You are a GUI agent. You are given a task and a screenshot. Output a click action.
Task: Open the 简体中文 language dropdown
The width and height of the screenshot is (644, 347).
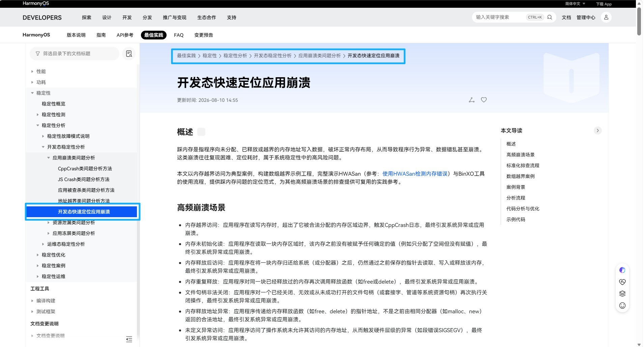[x=575, y=4]
